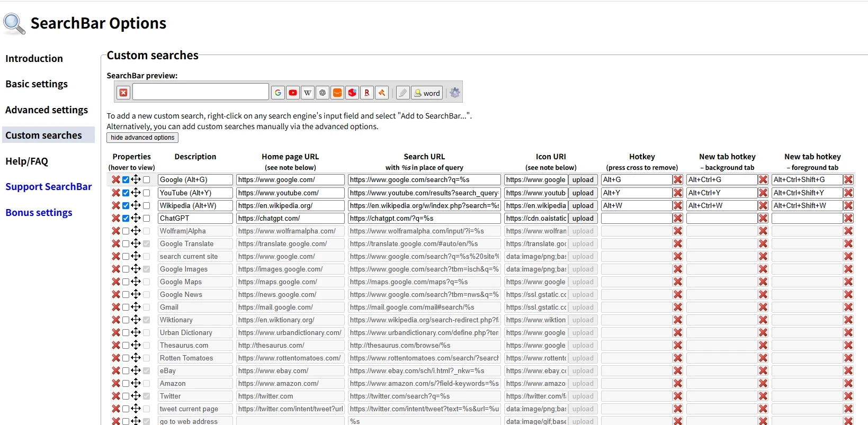Screen dimensions: 868x425
Task: Open the Support SearchBar link
Action: (49, 187)
